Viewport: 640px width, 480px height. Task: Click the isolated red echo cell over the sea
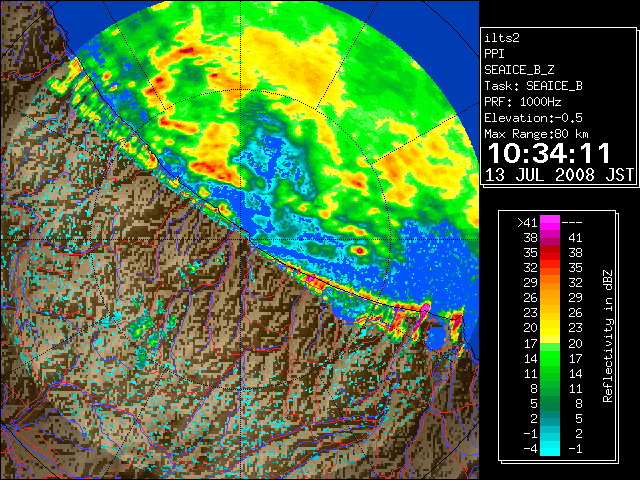(360, 250)
